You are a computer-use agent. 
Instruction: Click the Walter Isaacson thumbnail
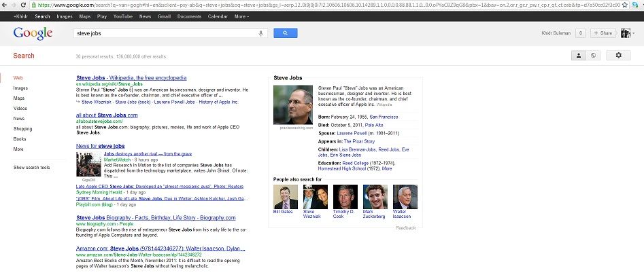[405, 197]
